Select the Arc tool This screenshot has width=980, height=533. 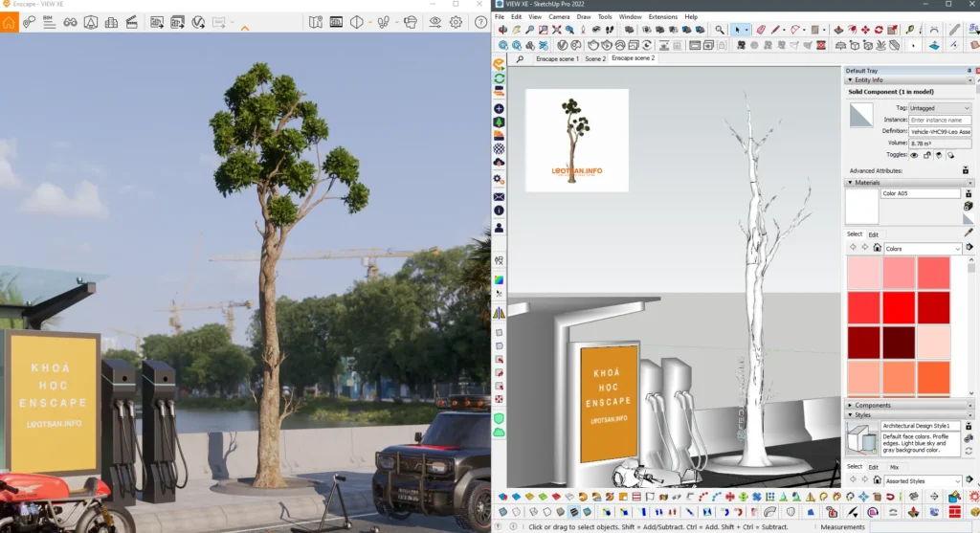click(795, 30)
